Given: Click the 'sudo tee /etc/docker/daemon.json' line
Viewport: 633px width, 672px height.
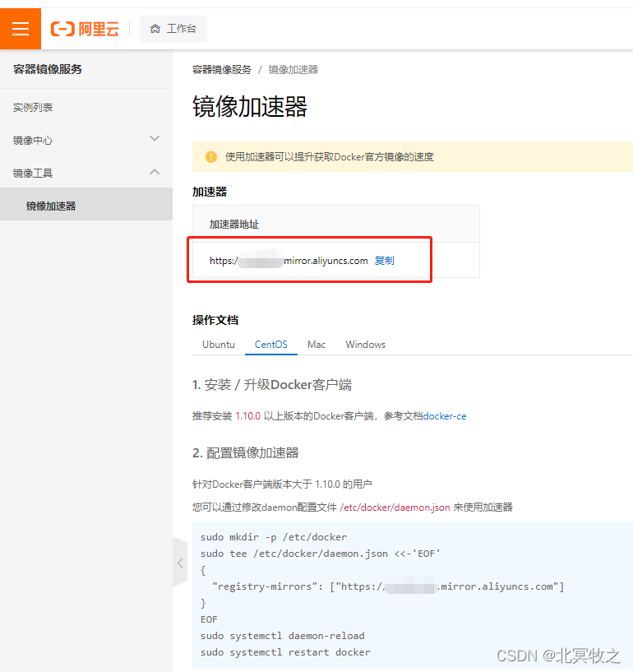Looking at the screenshot, I should click(321, 554).
